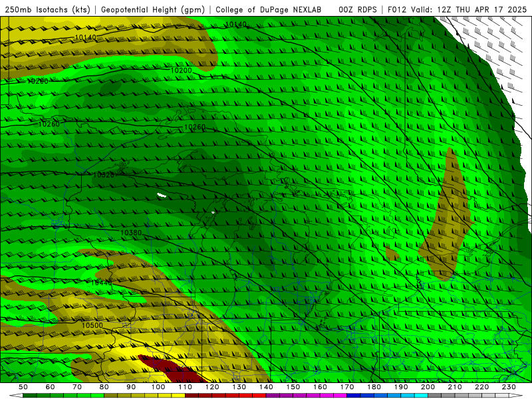Select the 90 value on the color scale
Screen dimensions: 532x399
coord(131,387)
